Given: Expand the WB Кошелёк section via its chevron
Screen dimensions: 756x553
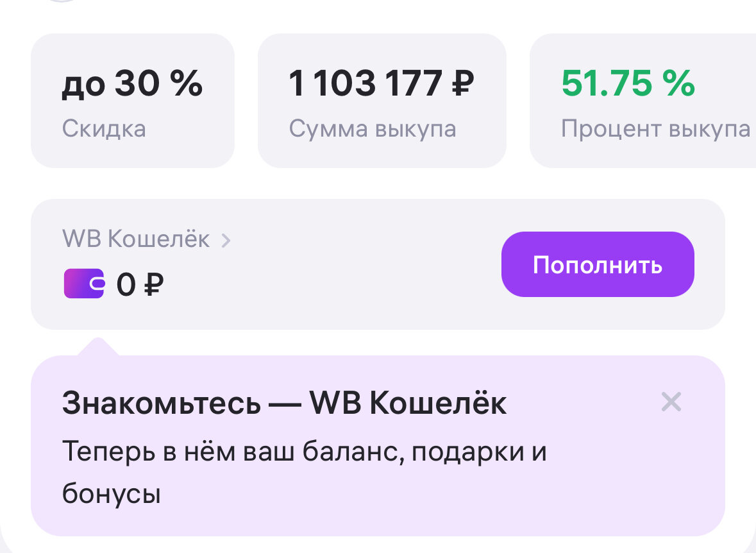Looking at the screenshot, I should coord(226,239).
